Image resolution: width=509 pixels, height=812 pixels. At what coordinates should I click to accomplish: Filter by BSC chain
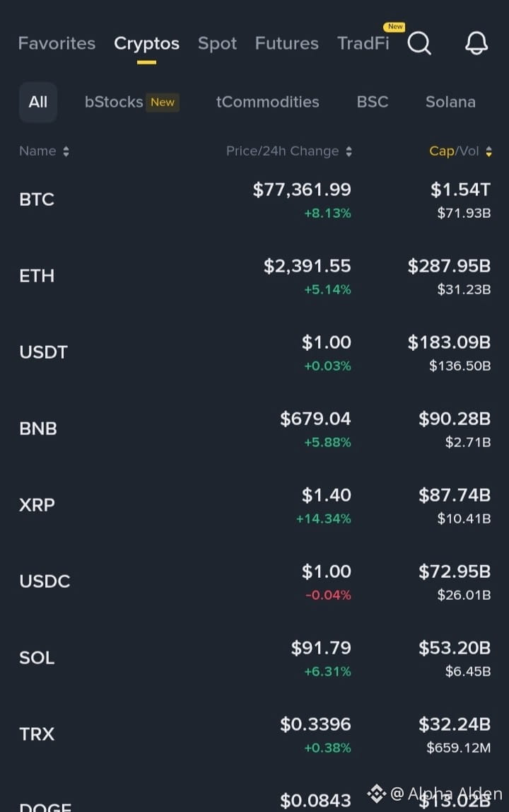(x=373, y=102)
